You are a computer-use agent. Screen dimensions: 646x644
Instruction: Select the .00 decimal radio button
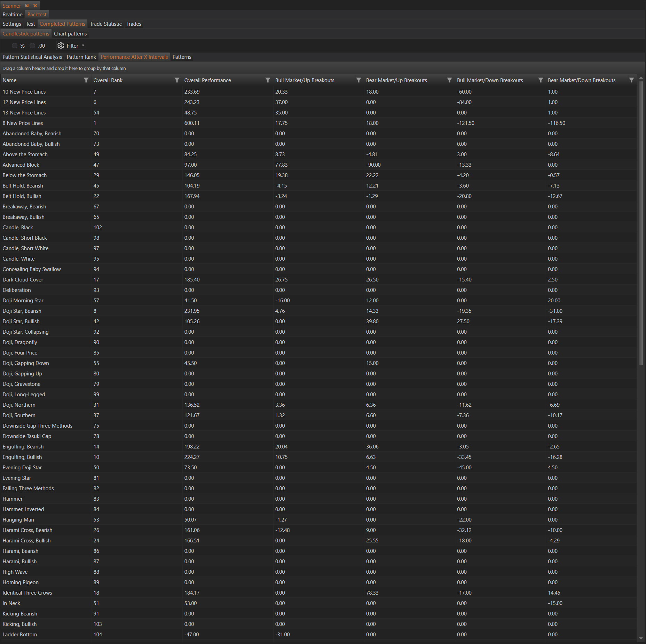pyautogui.click(x=32, y=46)
